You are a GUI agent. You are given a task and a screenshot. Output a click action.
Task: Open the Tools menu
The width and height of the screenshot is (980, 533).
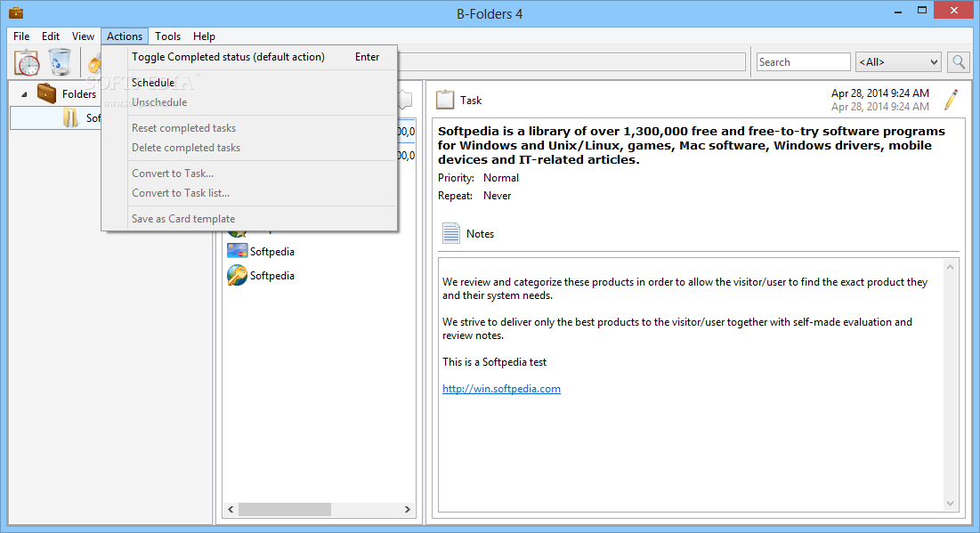coord(167,36)
